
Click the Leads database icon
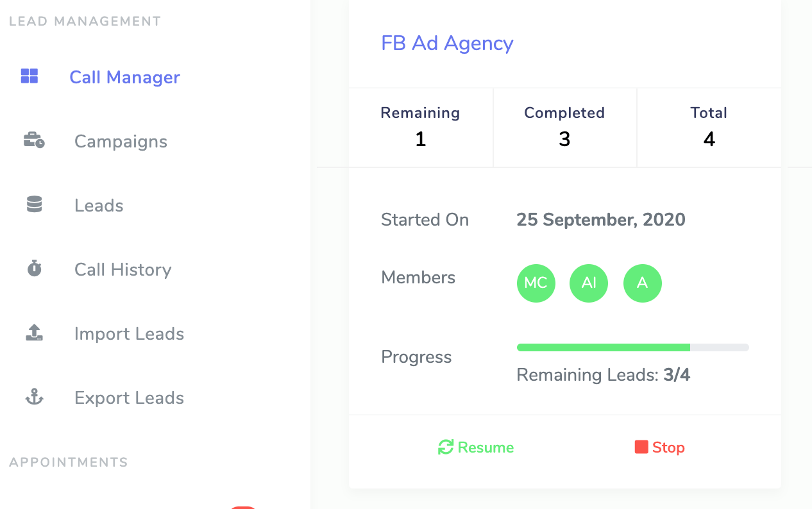[x=34, y=204]
